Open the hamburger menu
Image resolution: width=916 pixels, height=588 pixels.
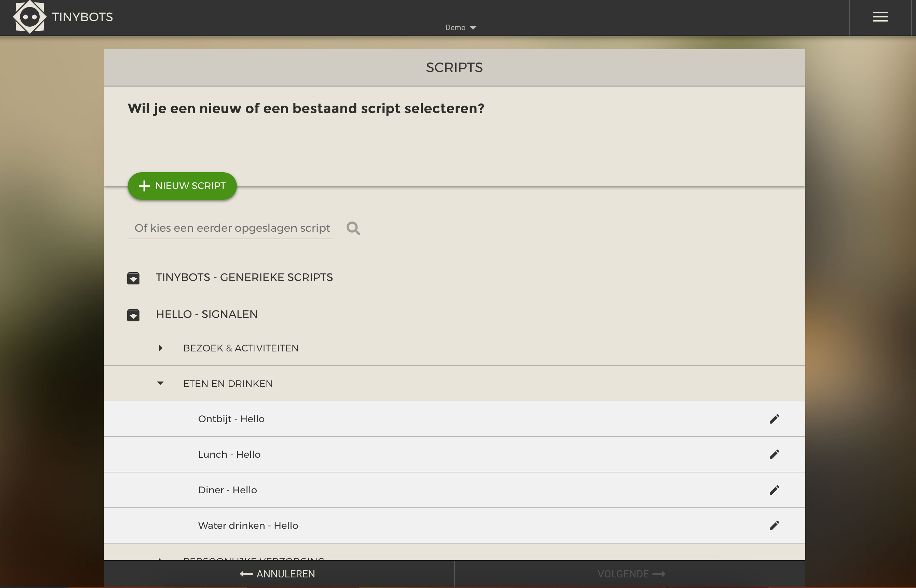[x=880, y=17]
